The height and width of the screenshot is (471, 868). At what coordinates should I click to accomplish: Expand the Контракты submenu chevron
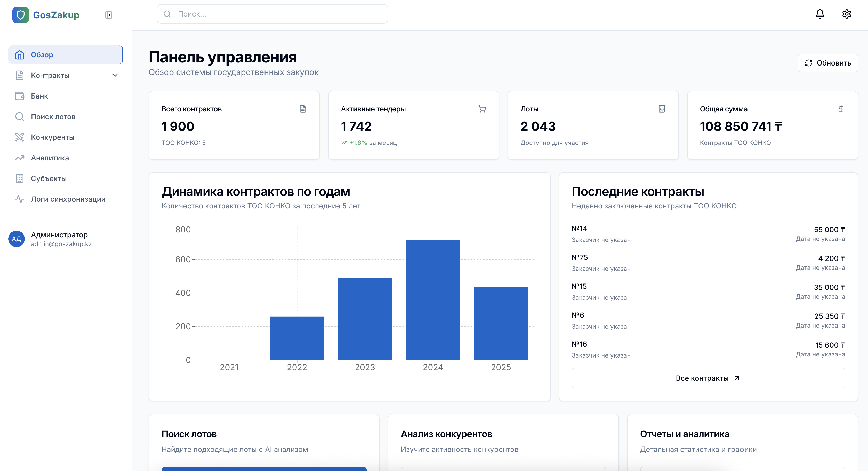(x=115, y=76)
